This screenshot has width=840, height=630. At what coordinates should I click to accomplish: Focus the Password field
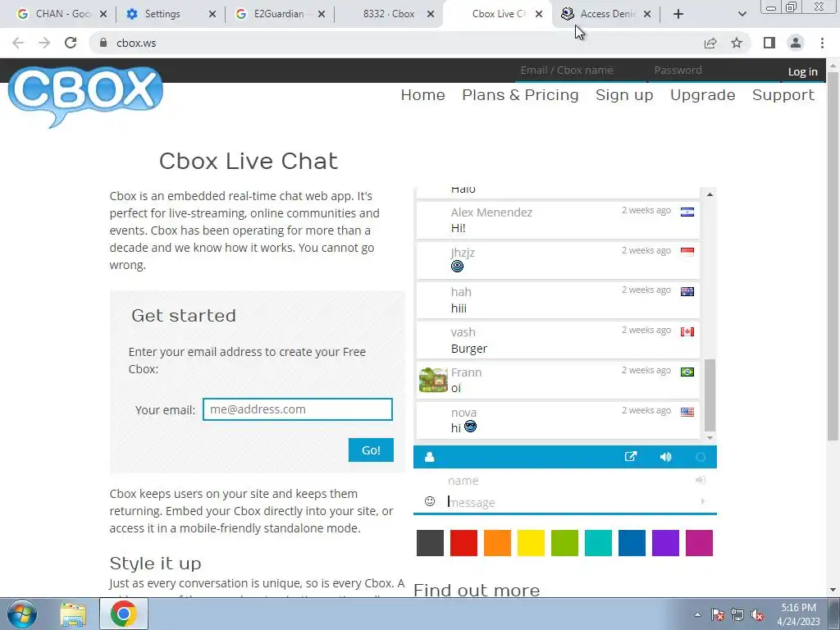point(713,71)
